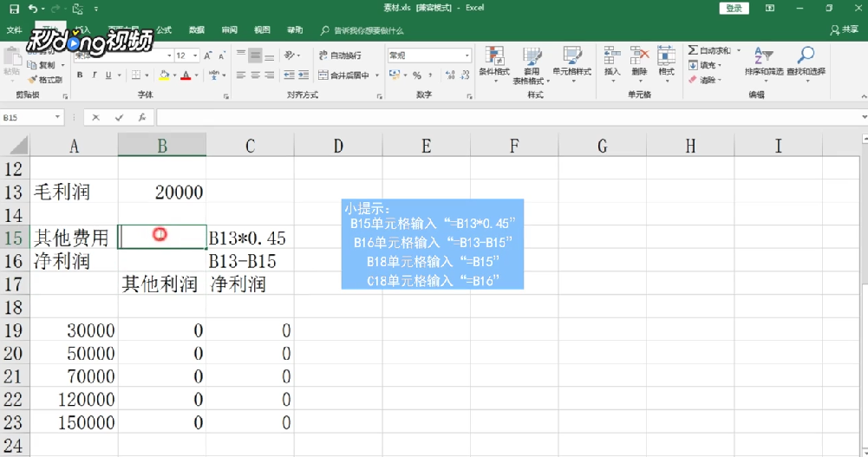Image resolution: width=868 pixels, height=457 pixels.
Task: Toggle bold formatting
Action: (80, 75)
